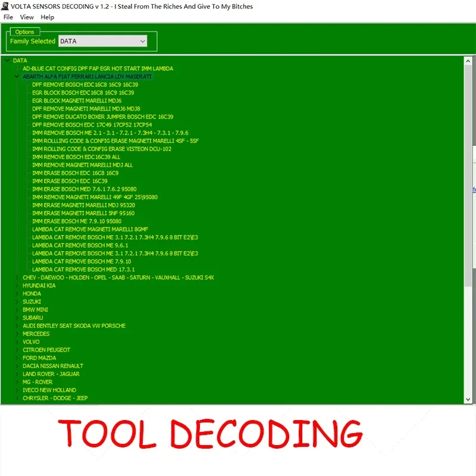Expand the HONDA node
This screenshot has height=476, width=476.
(17, 293)
